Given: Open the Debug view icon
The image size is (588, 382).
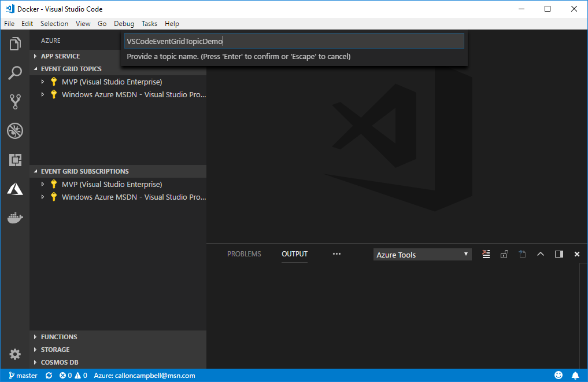Looking at the screenshot, I should (15, 131).
